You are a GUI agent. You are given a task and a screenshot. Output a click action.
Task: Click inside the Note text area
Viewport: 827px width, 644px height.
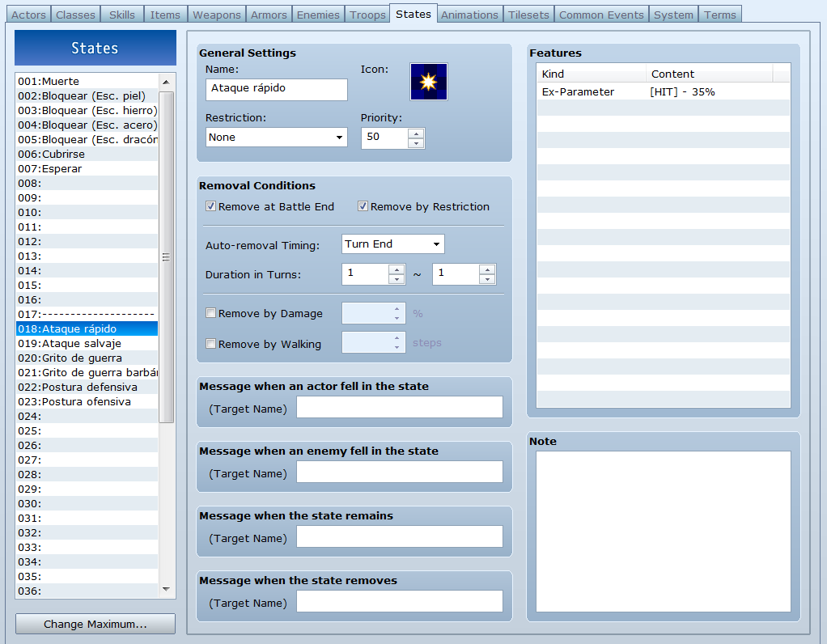point(664,531)
